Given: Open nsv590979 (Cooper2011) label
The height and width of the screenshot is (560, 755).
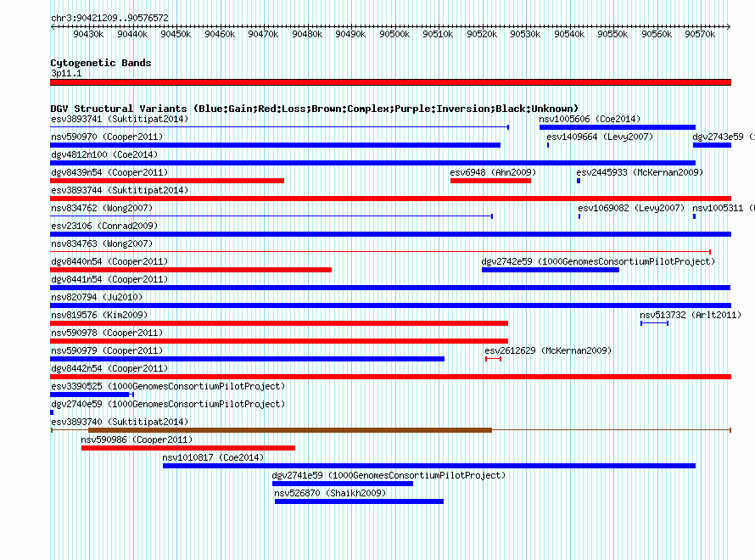Looking at the screenshot, I should click(x=107, y=350).
